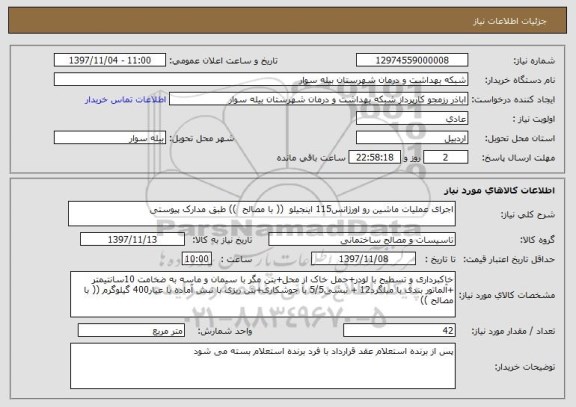Click the request creator field اباذر رزمجو
576x407 pixels.
318,99
